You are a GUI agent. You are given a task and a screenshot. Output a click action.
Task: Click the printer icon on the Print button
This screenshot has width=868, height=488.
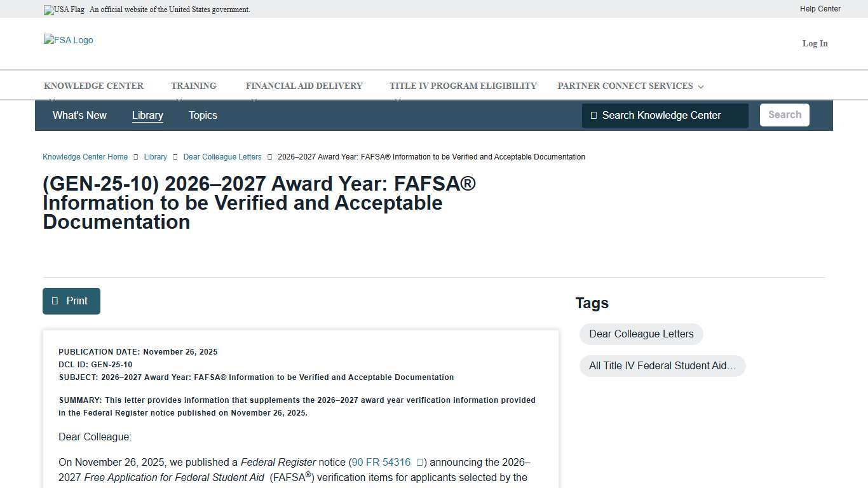click(x=55, y=301)
